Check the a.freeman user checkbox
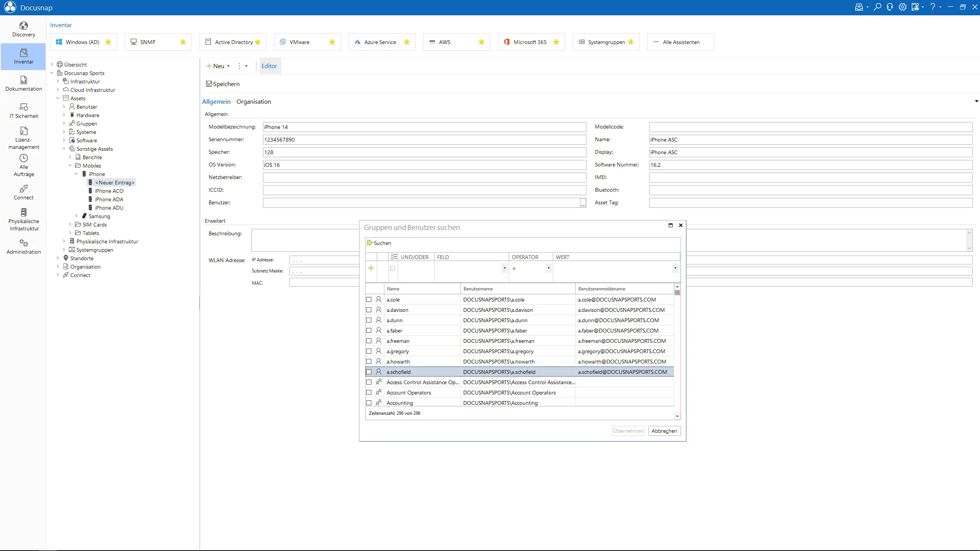This screenshot has width=980, height=551. click(369, 341)
